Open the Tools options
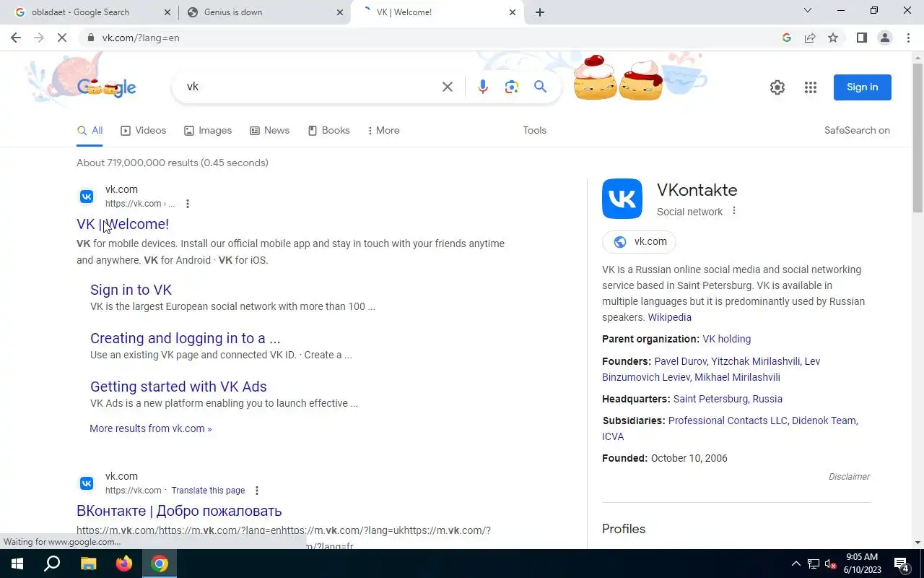Image resolution: width=924 pixels, height=578 pixels. [x=534, y=131]
